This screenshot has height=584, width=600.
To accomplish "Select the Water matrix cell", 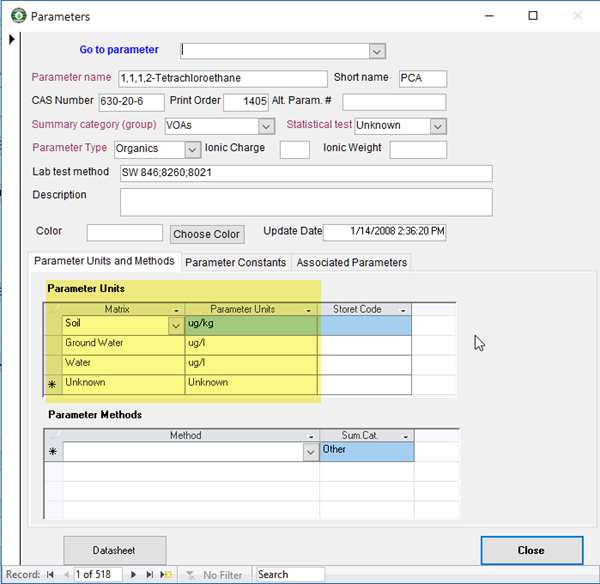I will click(123, 365).
